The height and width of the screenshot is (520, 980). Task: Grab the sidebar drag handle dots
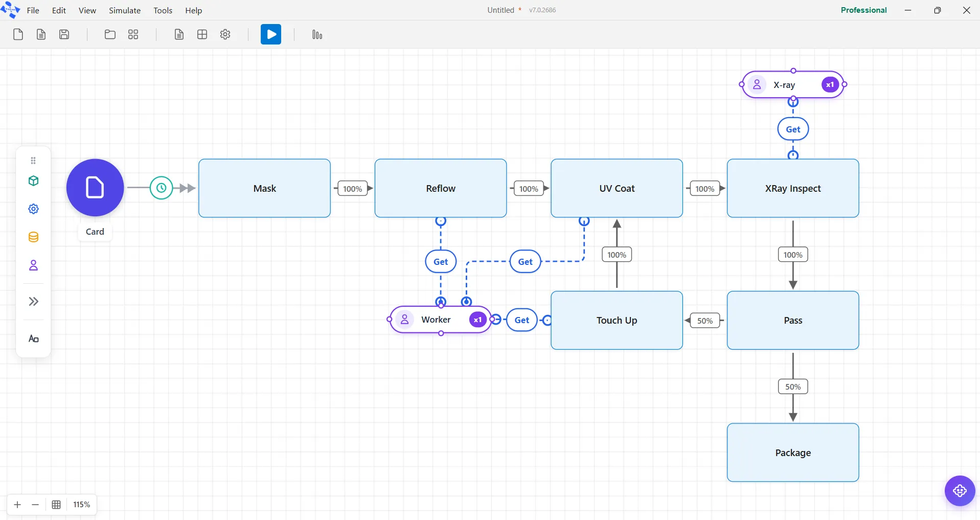(x=33, y=161)
